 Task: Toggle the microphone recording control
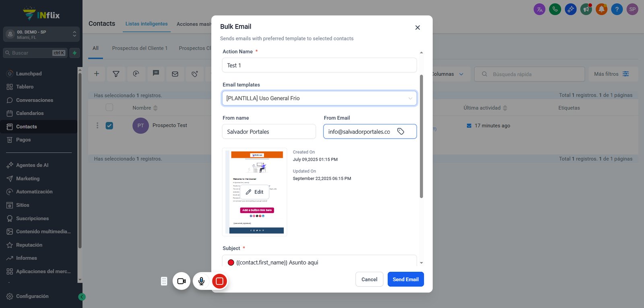click(202, 281)
